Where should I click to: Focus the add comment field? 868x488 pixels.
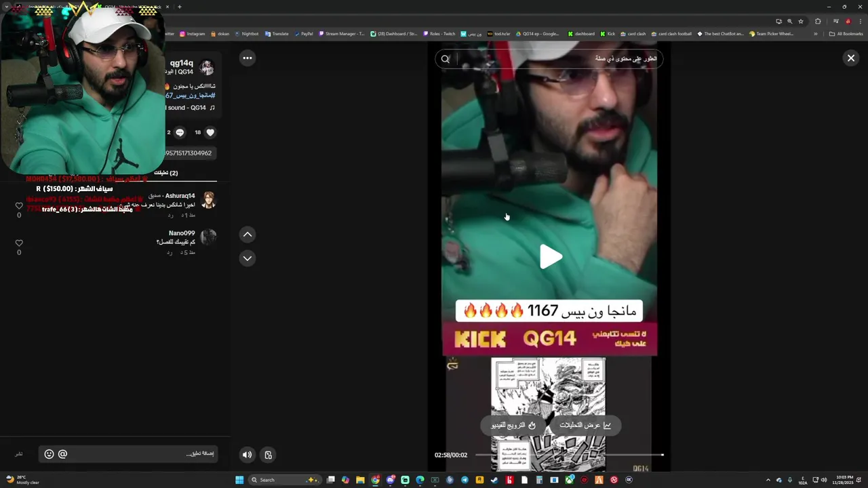tap(129, 454)
